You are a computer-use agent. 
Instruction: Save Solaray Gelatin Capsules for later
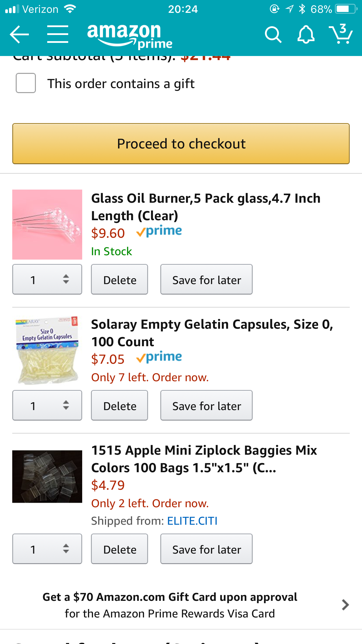pyautogui.click(x=206, y=405)
